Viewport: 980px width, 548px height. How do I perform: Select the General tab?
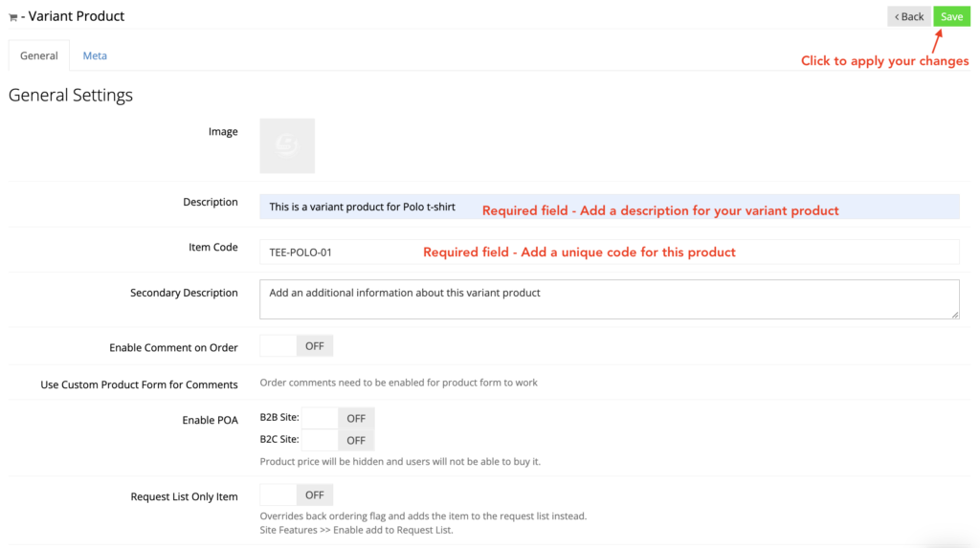coord(39,55)
